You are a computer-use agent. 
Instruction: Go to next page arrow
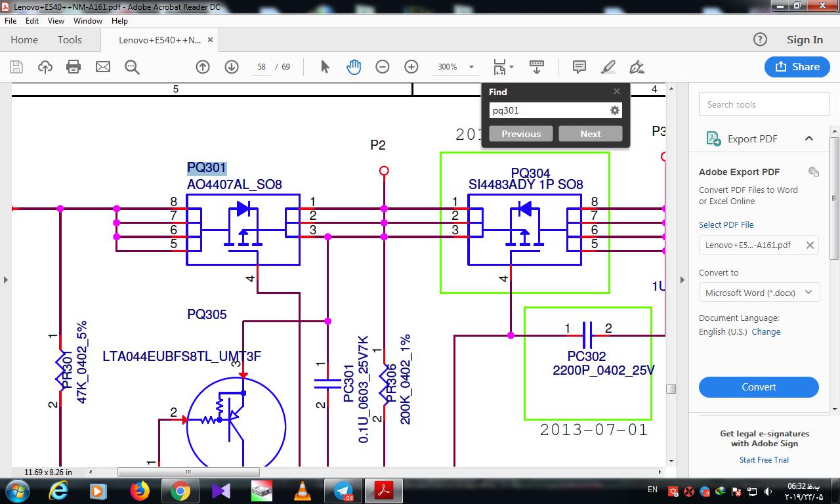[232, 67]
